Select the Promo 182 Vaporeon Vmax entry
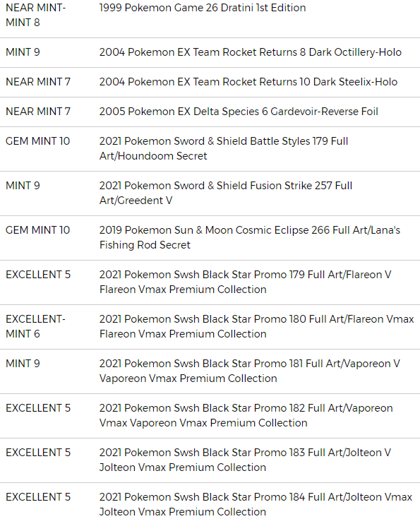 (246, 415)
